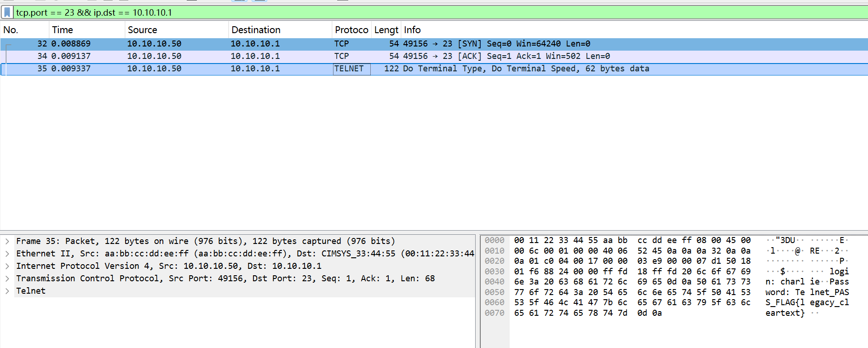Click time value 0.008869
The height and width of the screenshot is (348, 868).
(x=71, y=44)
